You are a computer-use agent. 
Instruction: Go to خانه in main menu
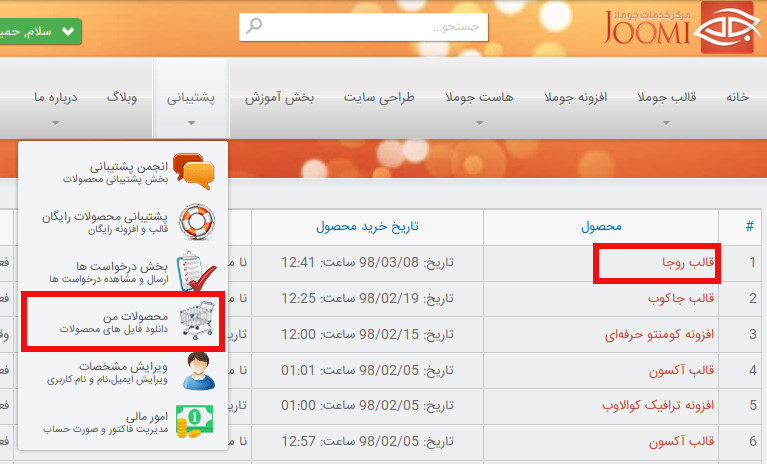(x=737, y=97)
